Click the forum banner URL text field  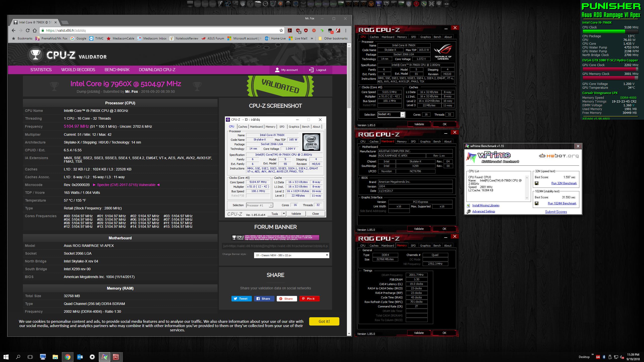point(275,246)
